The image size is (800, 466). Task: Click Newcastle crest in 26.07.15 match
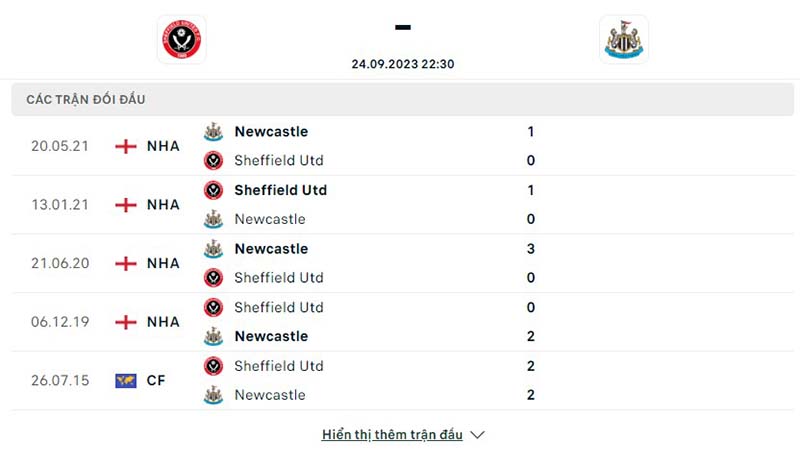coord(213,395)
